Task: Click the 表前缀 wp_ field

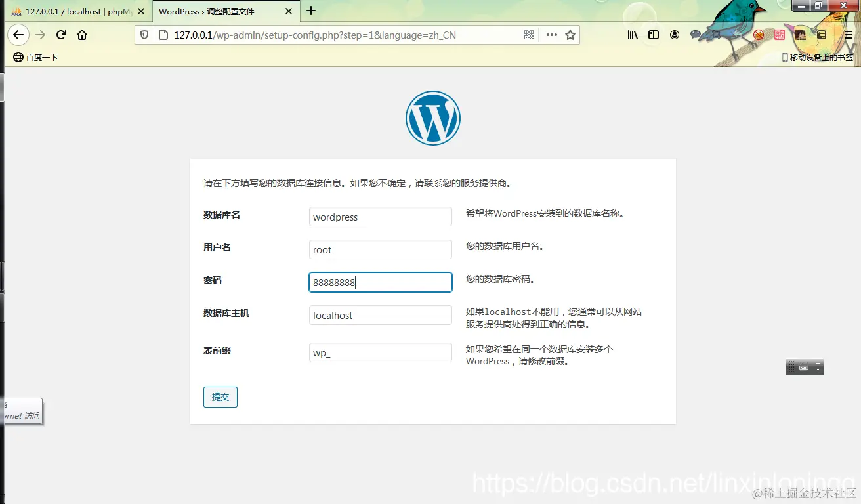Action: [x=381, y=352]
